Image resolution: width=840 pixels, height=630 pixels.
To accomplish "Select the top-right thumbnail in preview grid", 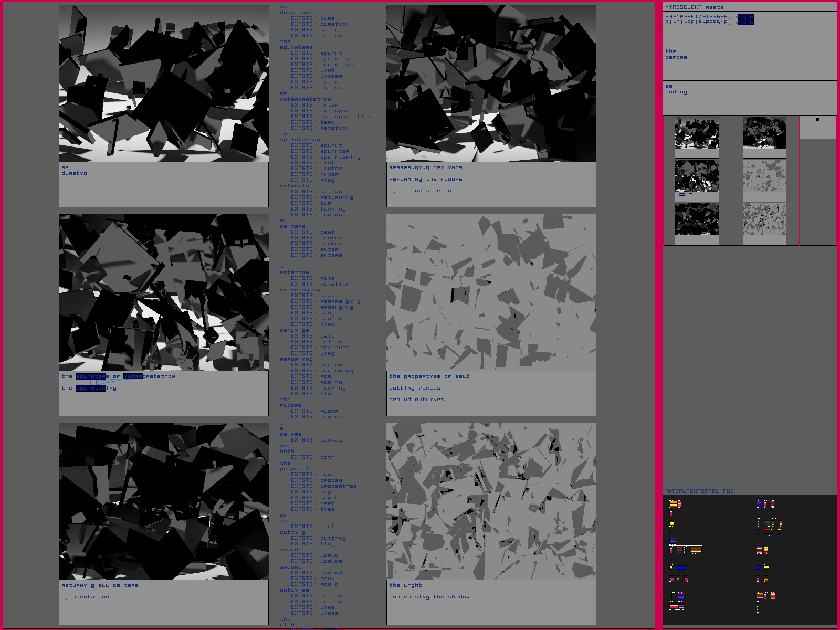I will (x=764, y=134).
